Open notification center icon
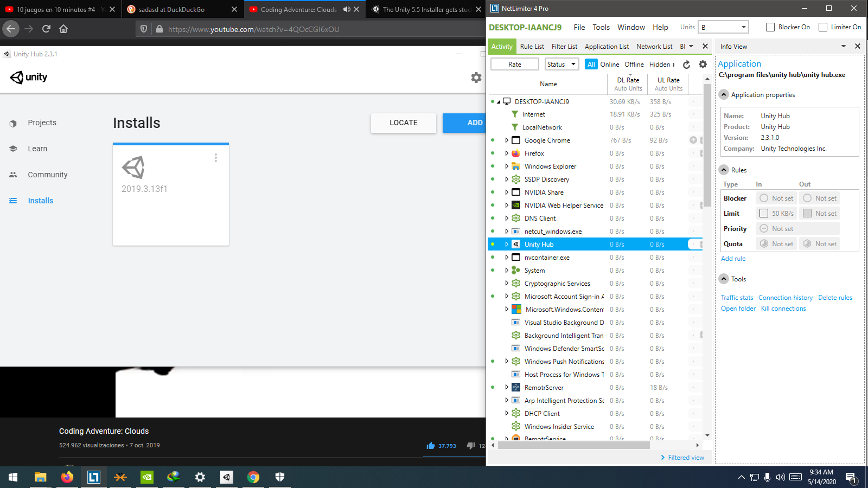Viewport: 868px width, 488px height. 851,478
